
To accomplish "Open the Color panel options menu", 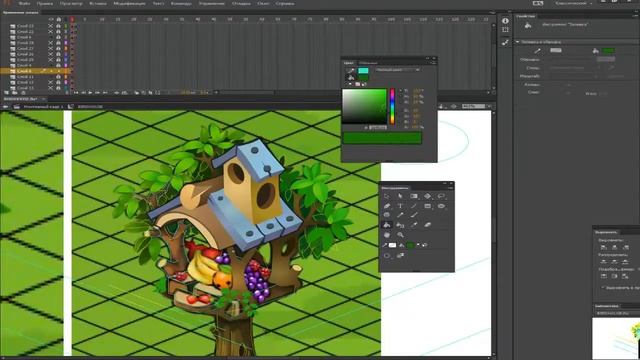I will pyautogui.click(x=433, y=63).
